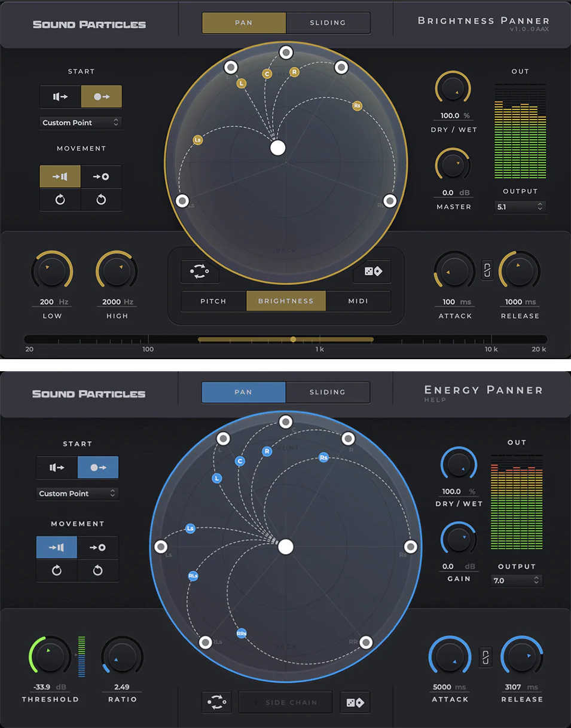
Task: Toggle attack/release link in Energy Panner
Action: 485,657
